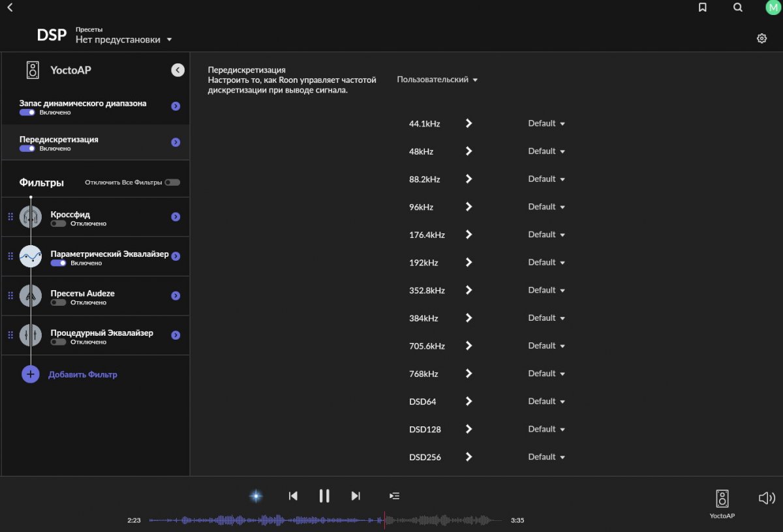Click the DSD128 rate label
Screen dimensions: 783x532
click(425, 430)
